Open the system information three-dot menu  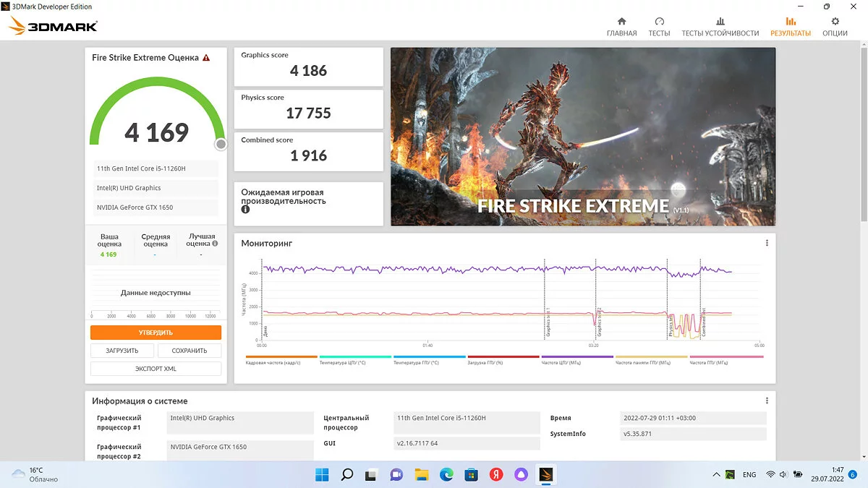[767, 401]
